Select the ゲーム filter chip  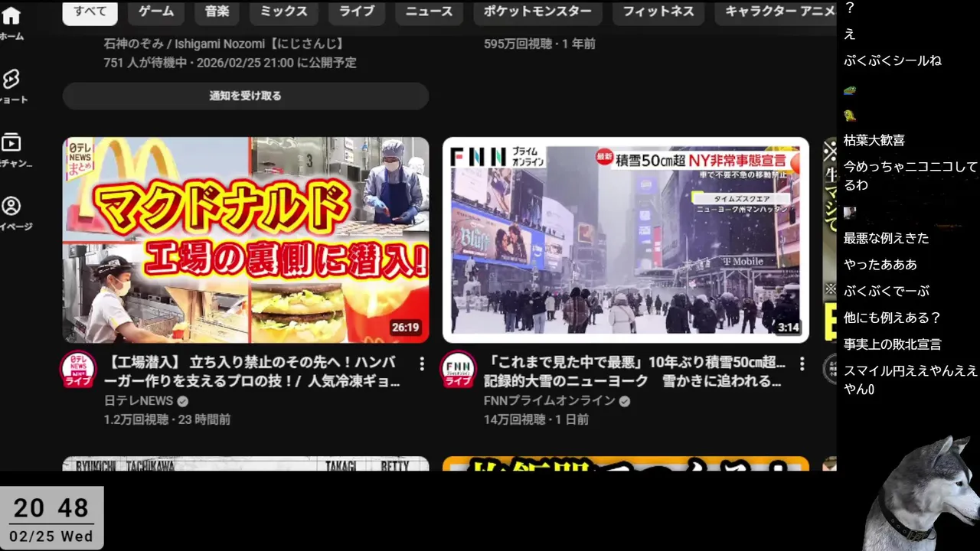tap(156, 11)
